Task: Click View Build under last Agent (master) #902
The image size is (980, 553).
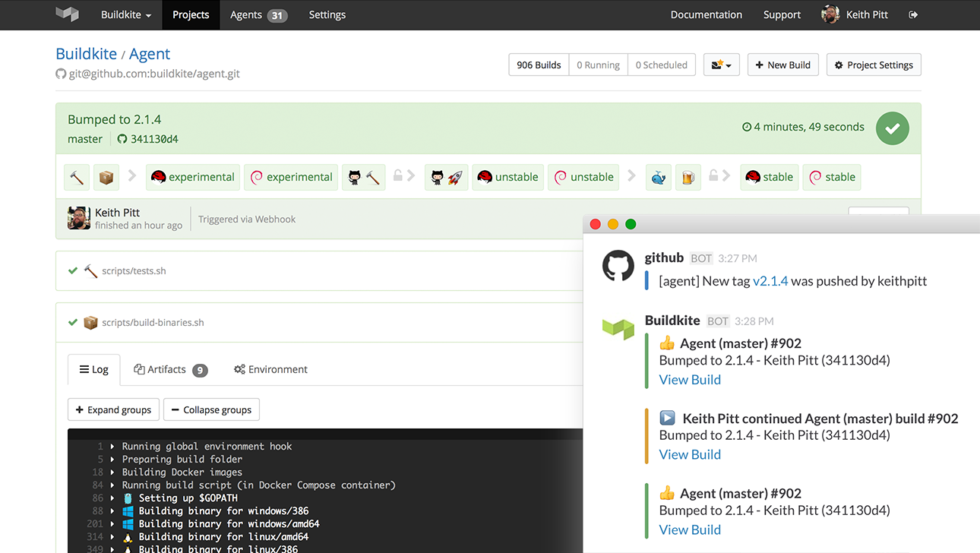Action: coord(690,529)
